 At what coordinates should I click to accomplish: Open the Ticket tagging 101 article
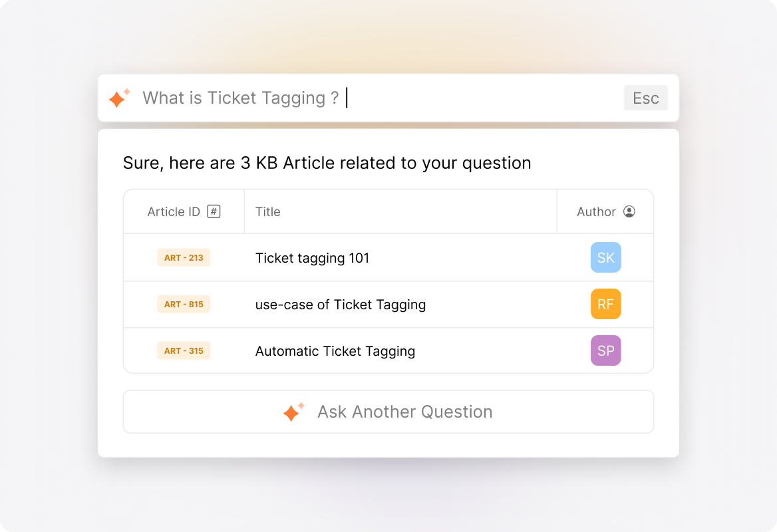tap(312, 258)
